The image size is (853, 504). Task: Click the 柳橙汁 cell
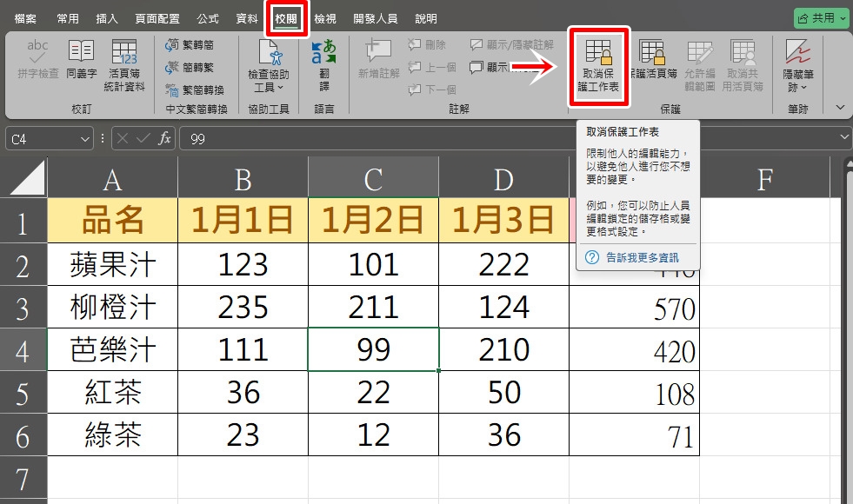pos(113,308)
